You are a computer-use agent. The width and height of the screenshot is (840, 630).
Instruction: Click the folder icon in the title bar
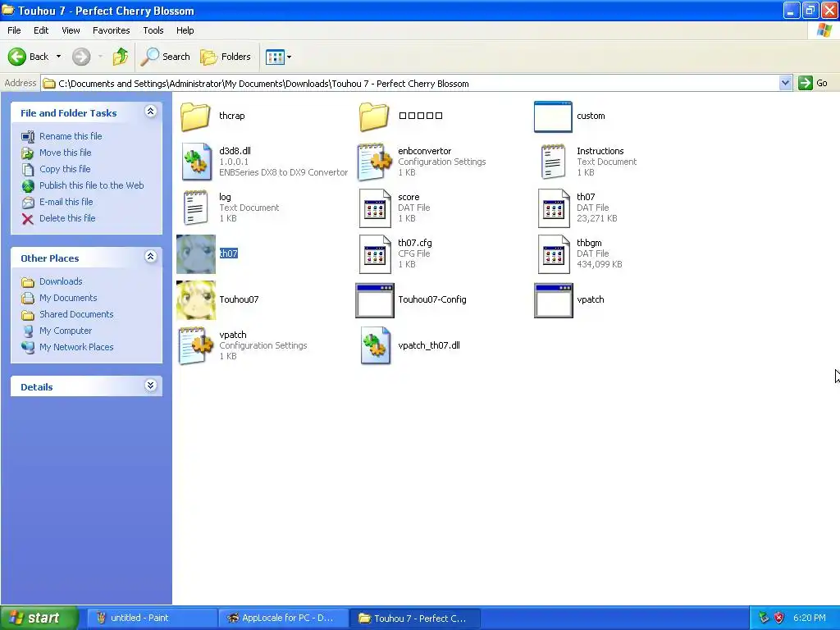point(8,10)
